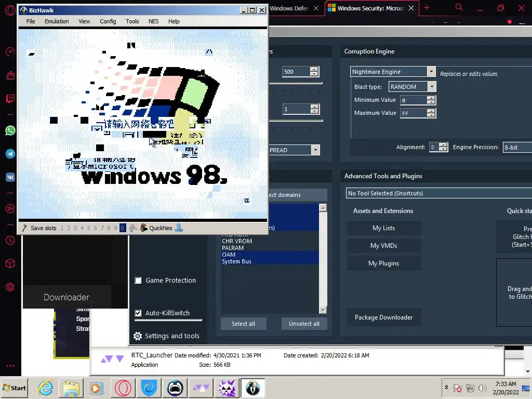Click the RTC purple triangles taskbar icon
This screenshot has width=532, height=399.
click(201, 388)
